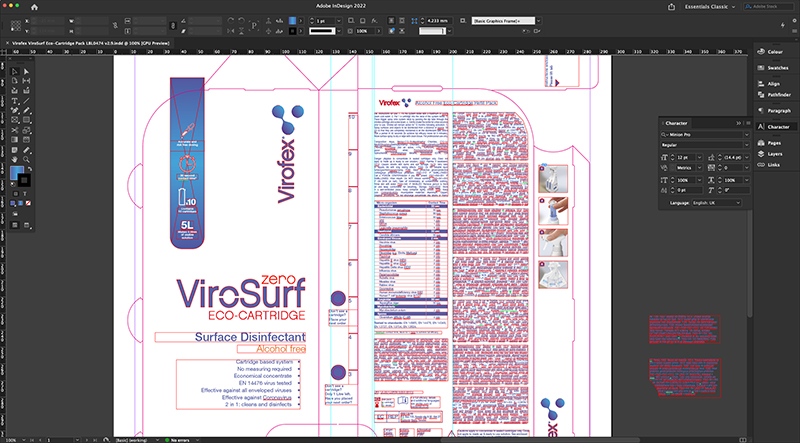Activate the Type tool
800x443 pixels.
(x=15, y=101)
